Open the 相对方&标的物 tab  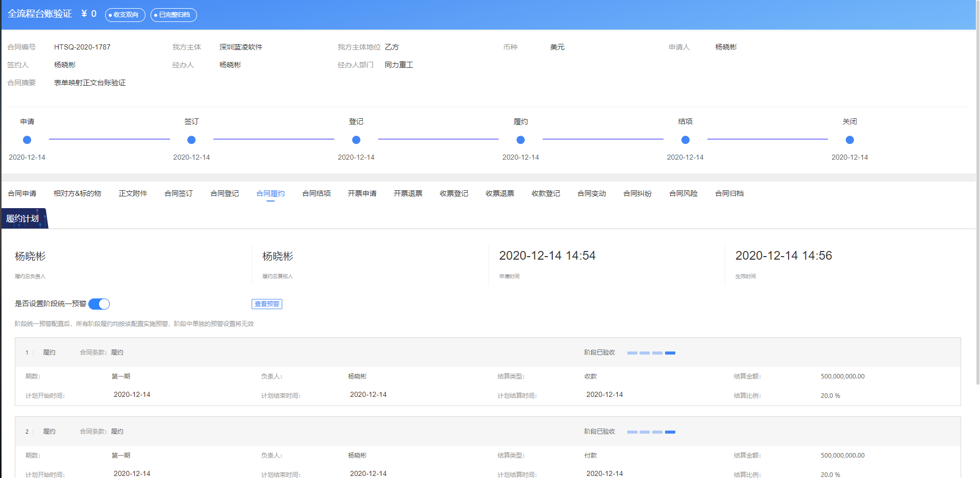click(x=78, y=193)
